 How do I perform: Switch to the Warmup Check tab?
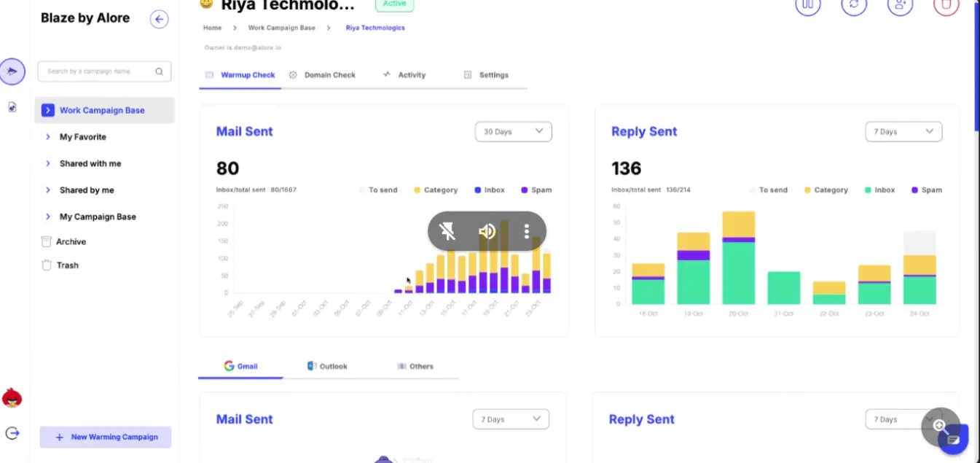pyautogui.click(x=240, y=75)
